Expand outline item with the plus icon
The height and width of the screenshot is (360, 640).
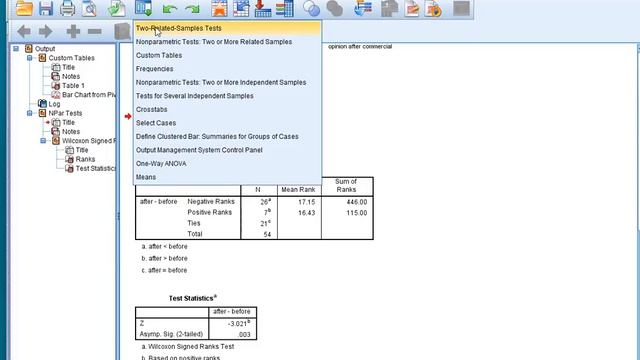[x=73, y=31]
